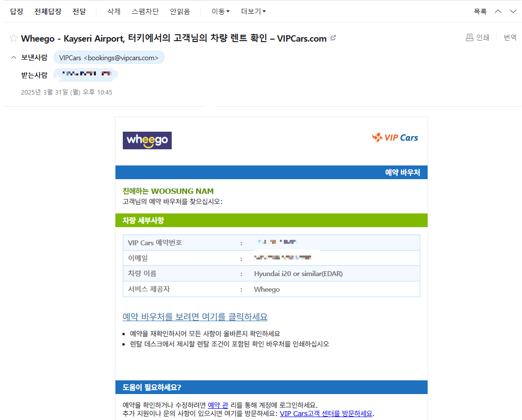Click the wheego logo image
The height and width of the screenshot is (420, 522).
tap(147, 140)
